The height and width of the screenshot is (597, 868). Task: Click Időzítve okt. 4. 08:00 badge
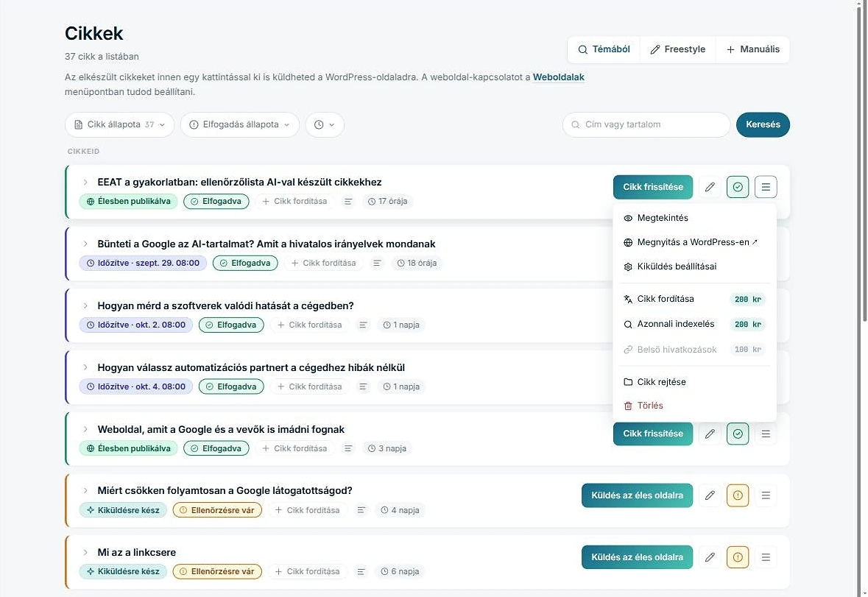pos(136,386)
